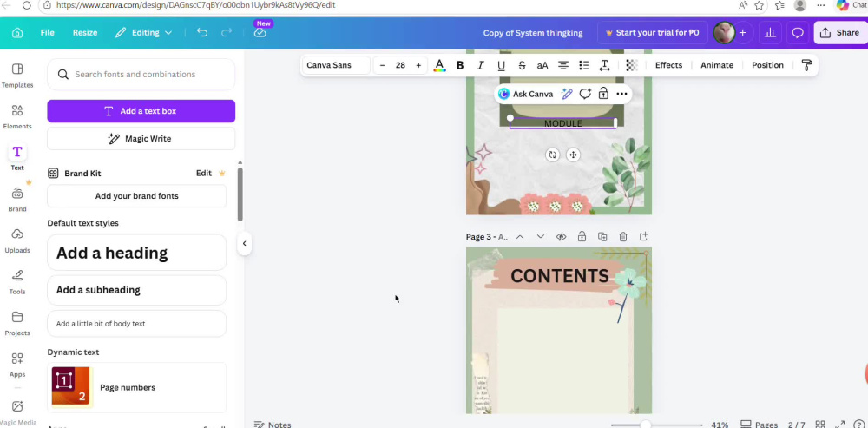Toggle strikethrough formatting
Image resolution: width=868 pixels, height=428 pixels.
tap(522, 65)
